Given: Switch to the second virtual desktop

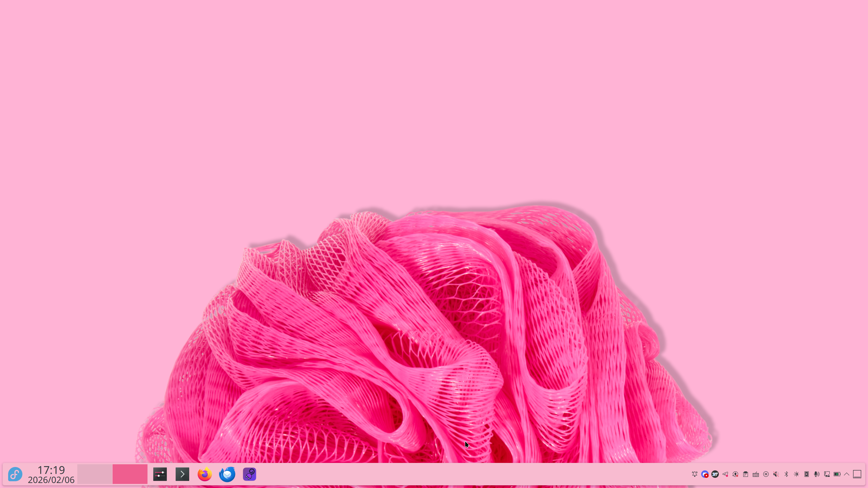Looking at the screenshot, I should point(130,474).
